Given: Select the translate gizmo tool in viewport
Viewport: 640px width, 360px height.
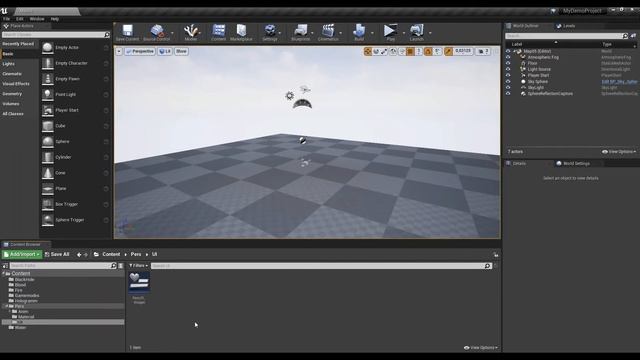Looking at the screenshot, I should (x=368, y=51).
